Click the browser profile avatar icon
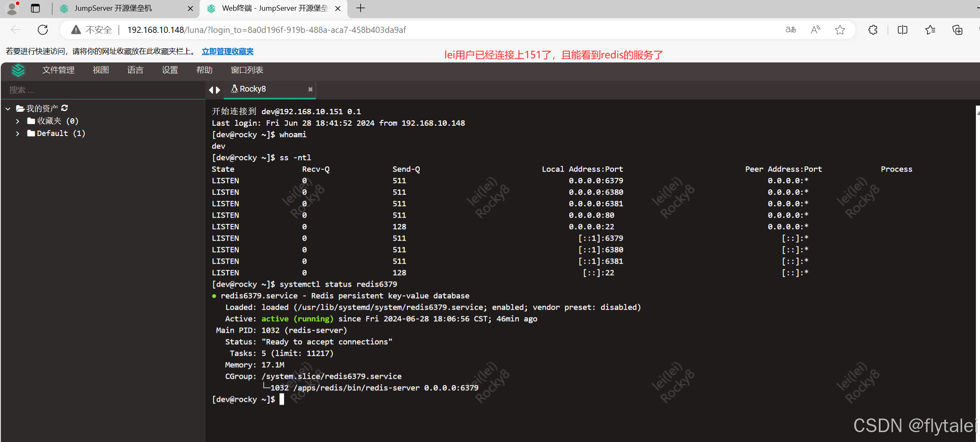 [12, 8]
